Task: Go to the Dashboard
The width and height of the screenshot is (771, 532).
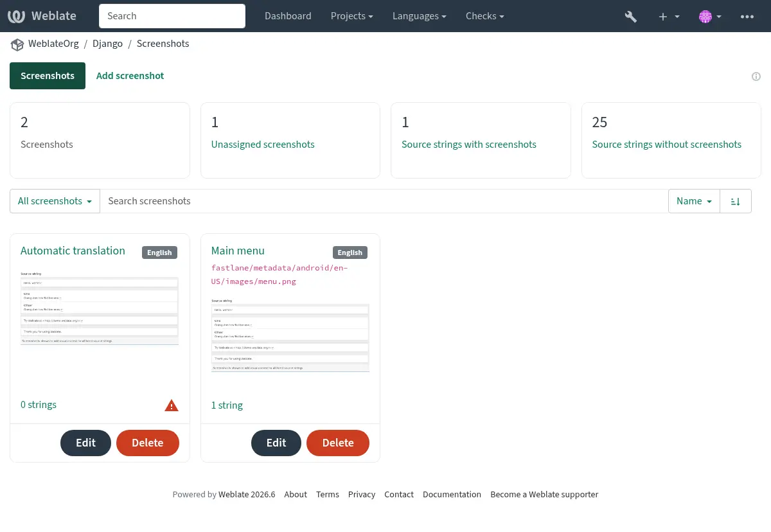Action: click(288, 16)
